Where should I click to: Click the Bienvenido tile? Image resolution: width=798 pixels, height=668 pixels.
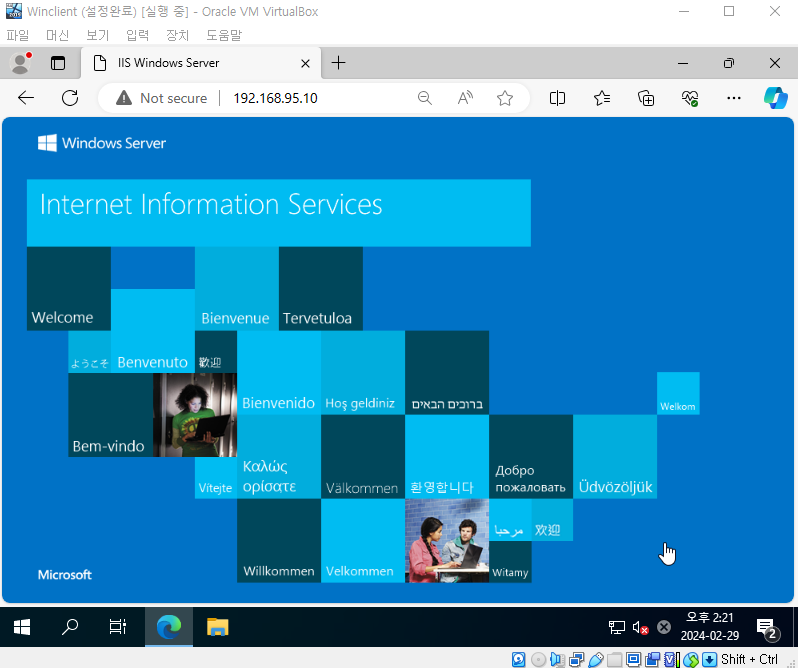pos(279,372)
